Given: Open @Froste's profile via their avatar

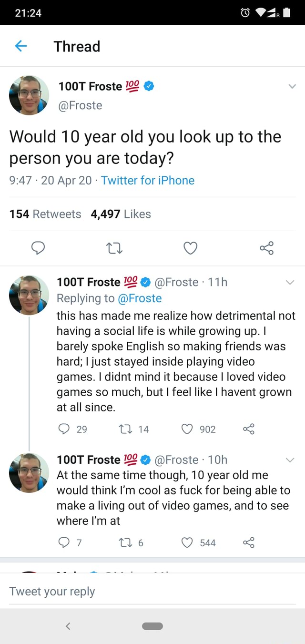Looking at the screenshot, I should [29, 95].
